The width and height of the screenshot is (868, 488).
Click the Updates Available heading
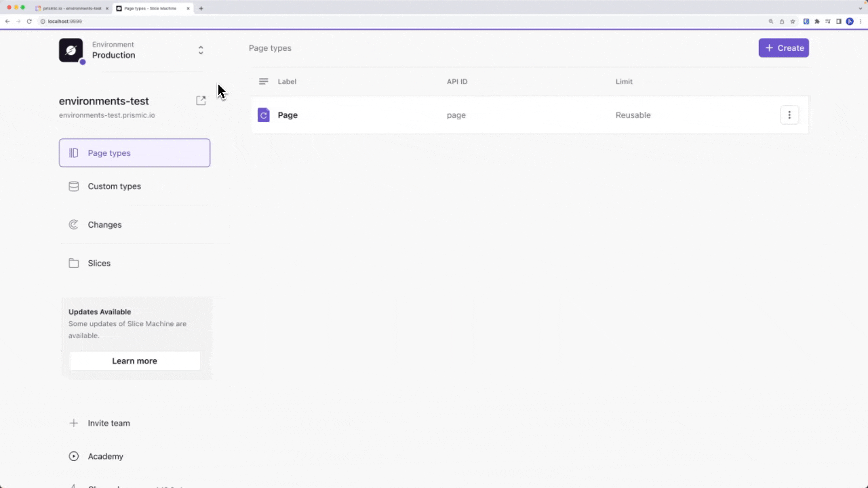tap(100, 312)
